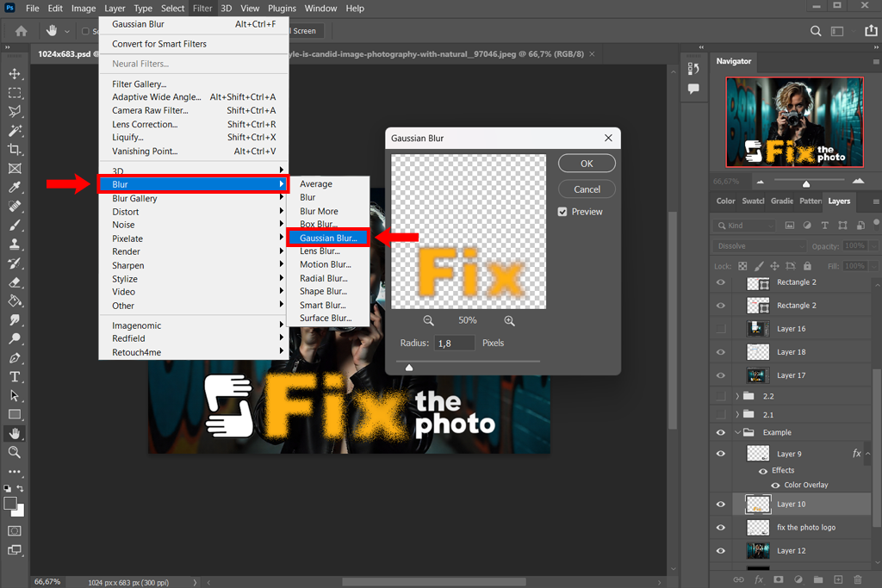Select the Paint Bucket tool

(15, 300)
